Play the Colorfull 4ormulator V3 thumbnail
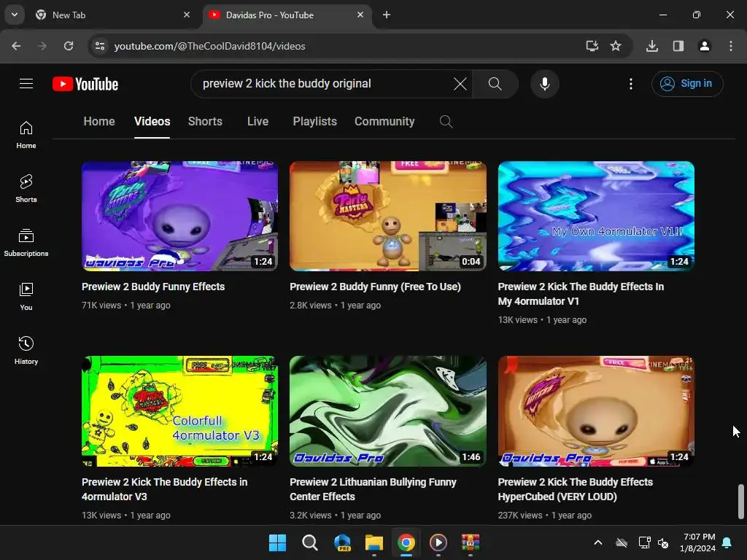 179,411
